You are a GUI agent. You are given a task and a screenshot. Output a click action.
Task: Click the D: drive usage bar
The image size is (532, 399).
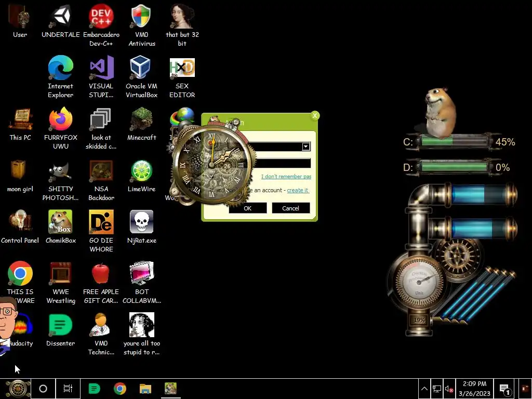pyautogui.click(x=454, y=167)
